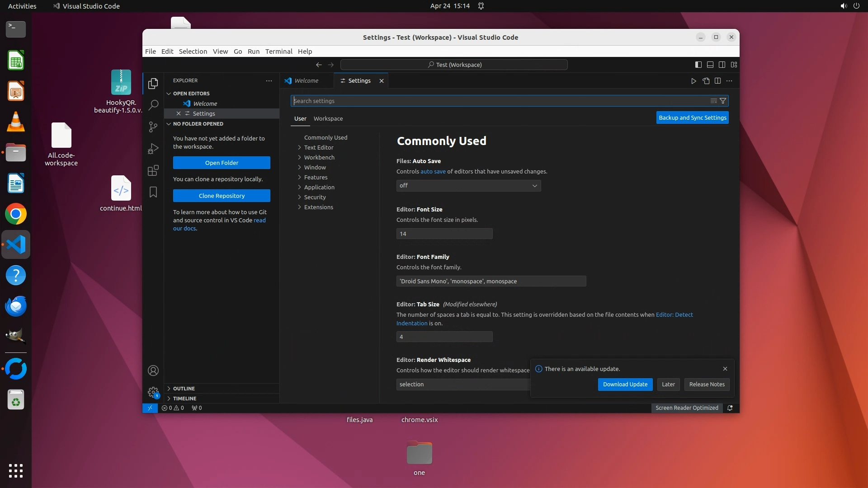868x488 pixels.
Task: Expand the OUTLINE section
Action: (184, 389)
